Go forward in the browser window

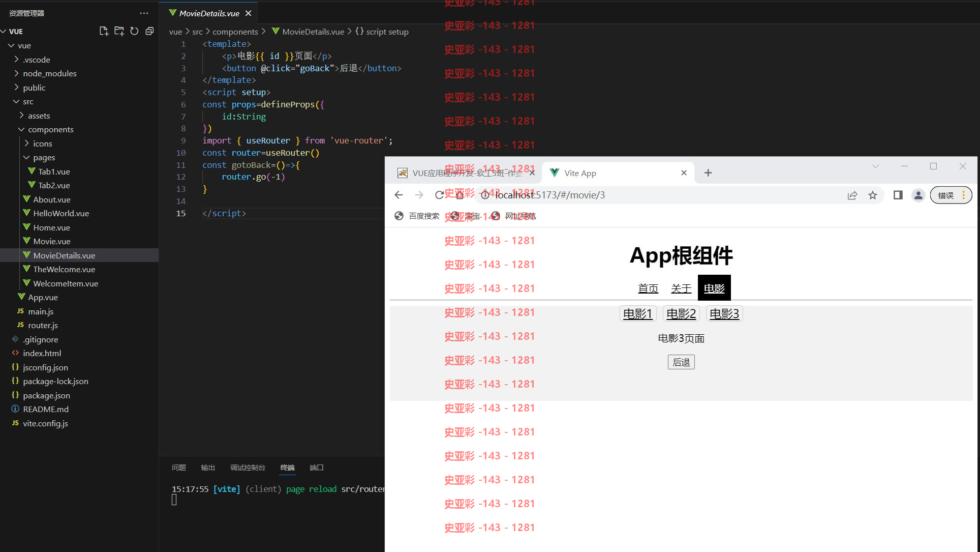pos(419,195)
